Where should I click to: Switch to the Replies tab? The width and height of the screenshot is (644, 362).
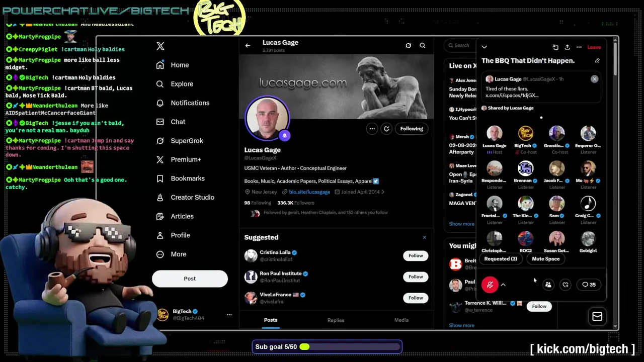(336, 320)
